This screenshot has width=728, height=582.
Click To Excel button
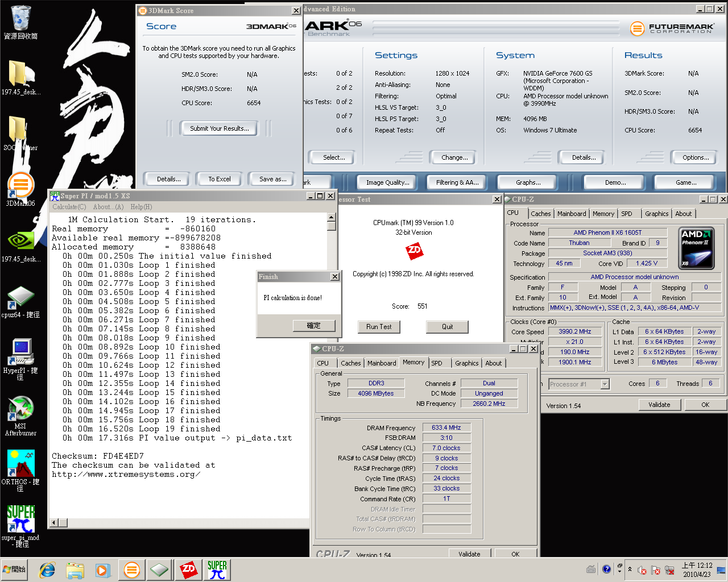click(219, 179)
